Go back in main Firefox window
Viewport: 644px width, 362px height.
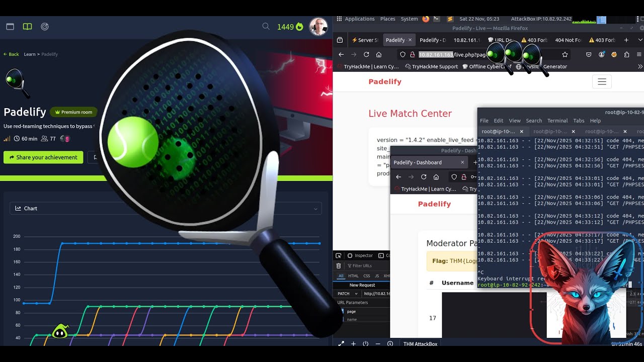(341, 54)
